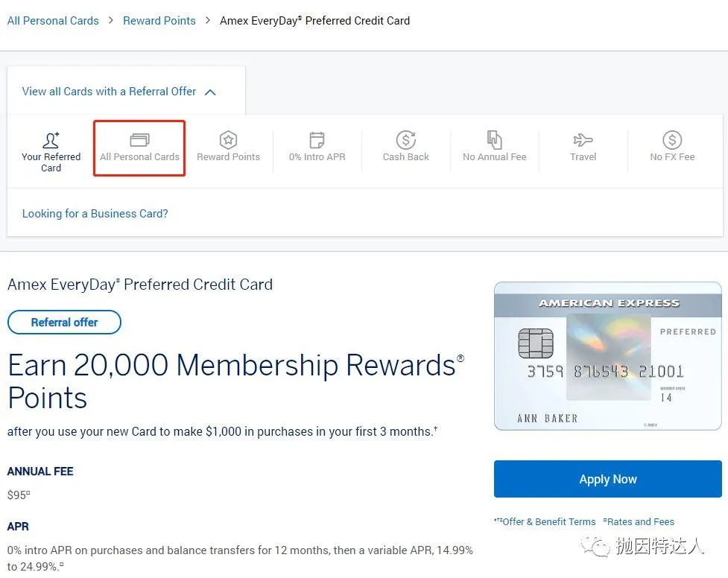Select the Travel filter icon

coord(583,140)
